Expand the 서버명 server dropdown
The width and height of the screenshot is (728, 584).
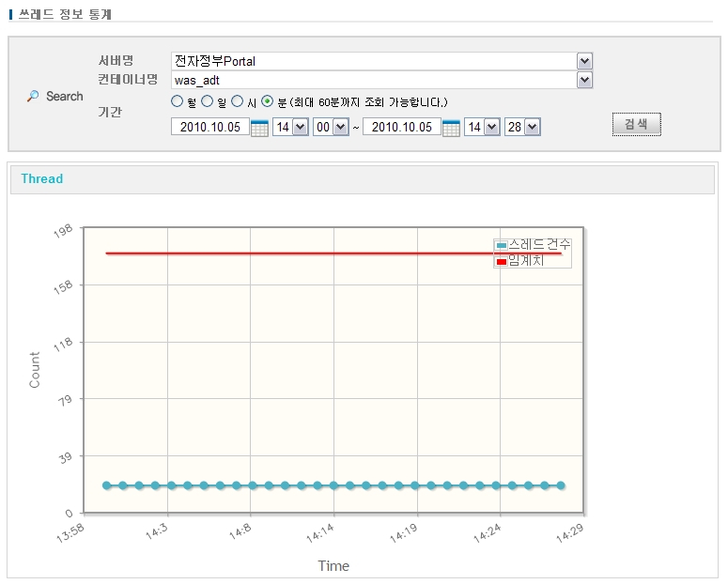pos(584,61)
